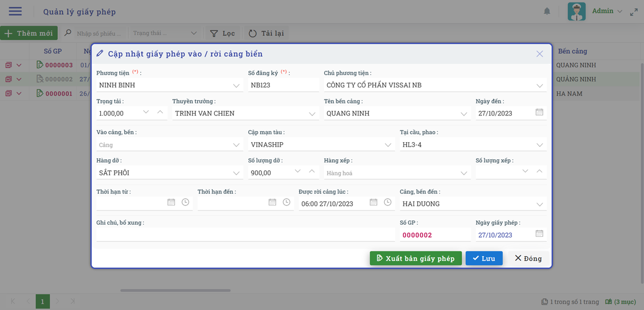Image resolution: width=644 pixels, height=310 pixels.
Task: Click clock icon in Thời hạn từ
Action: pyautogui.click(x=185, y=202)
